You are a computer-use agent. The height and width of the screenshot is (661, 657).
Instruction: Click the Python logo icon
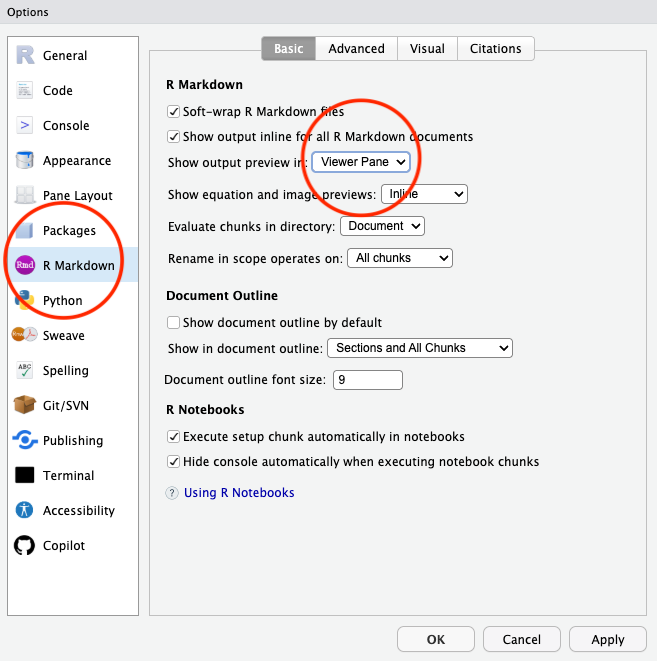coord(25,301)
